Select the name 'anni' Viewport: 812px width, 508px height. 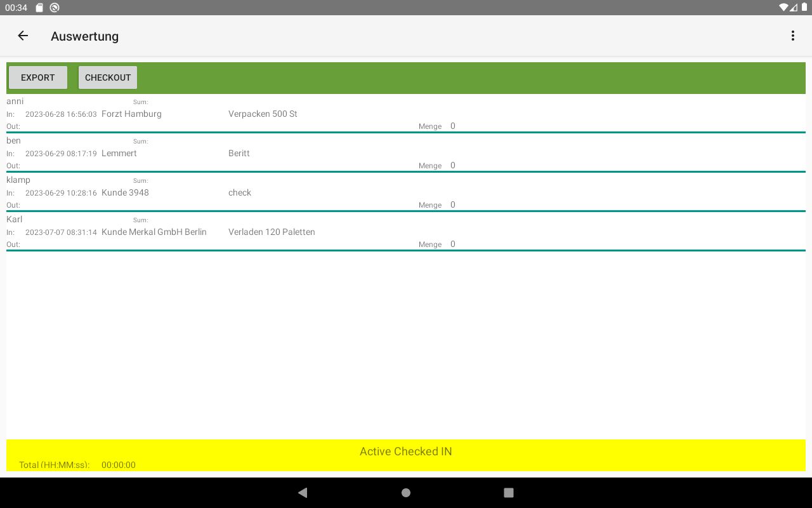tap(15, 101)
